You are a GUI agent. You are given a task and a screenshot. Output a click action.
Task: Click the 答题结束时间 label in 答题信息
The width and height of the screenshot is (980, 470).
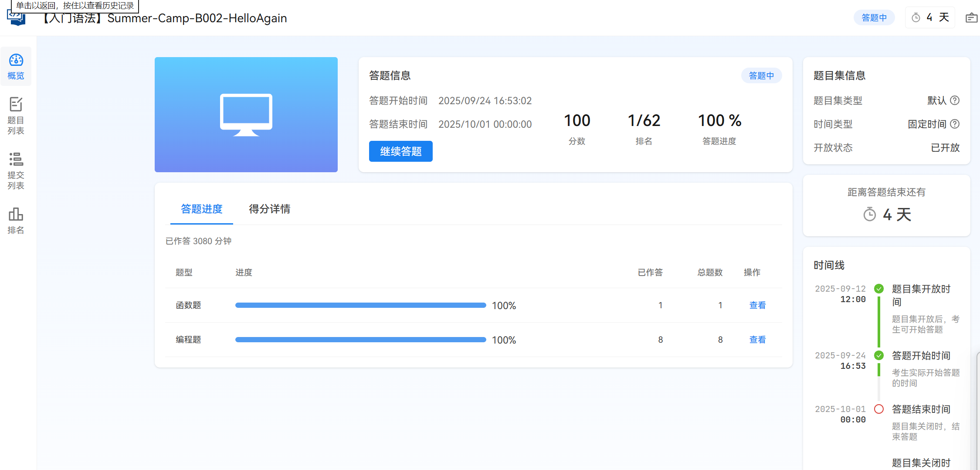[398, 124]
